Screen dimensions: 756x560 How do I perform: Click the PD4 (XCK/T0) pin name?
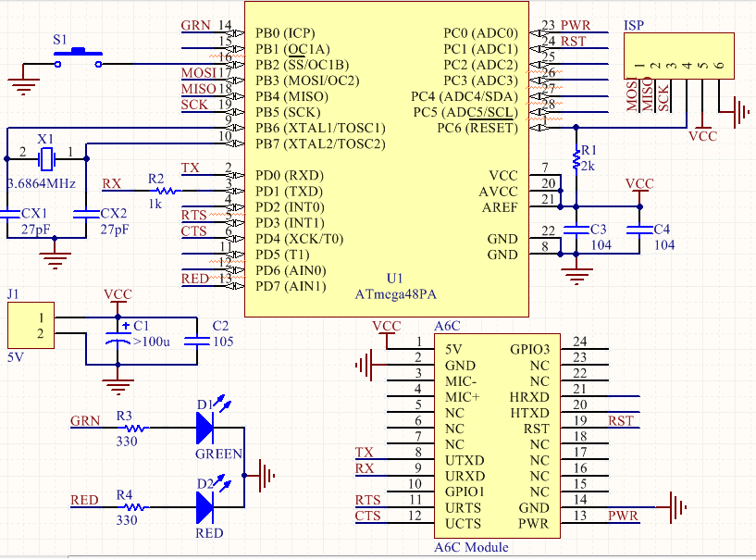300,239
